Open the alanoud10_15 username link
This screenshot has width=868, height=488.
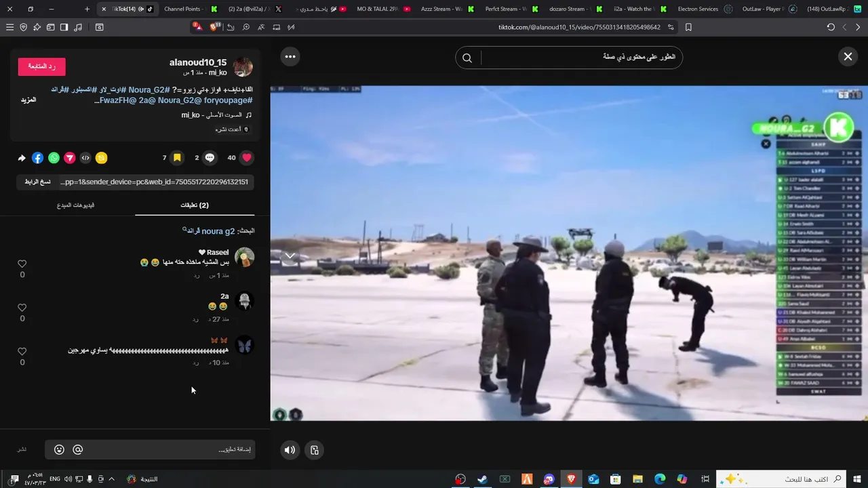[198, 62]
